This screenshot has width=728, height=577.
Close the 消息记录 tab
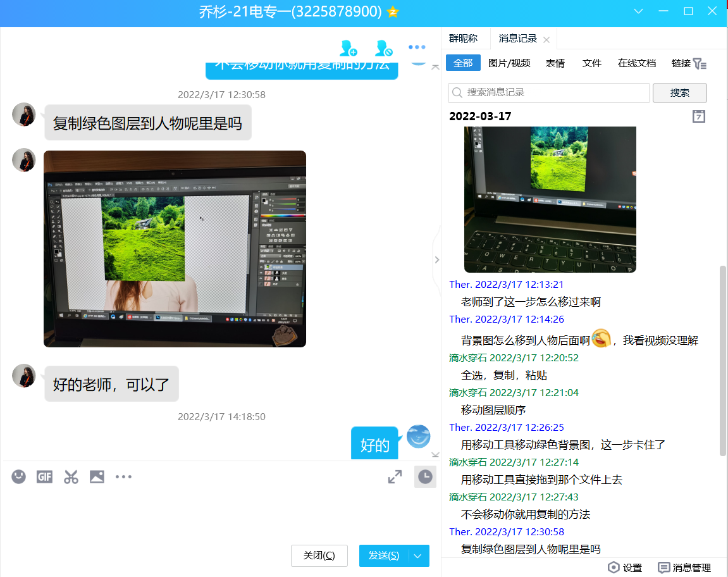[546, 40]
